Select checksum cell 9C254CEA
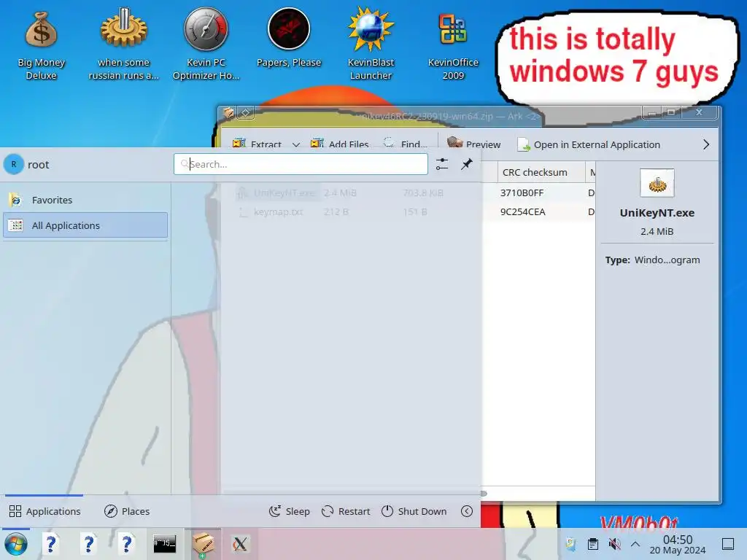 [x=522, y=212]
